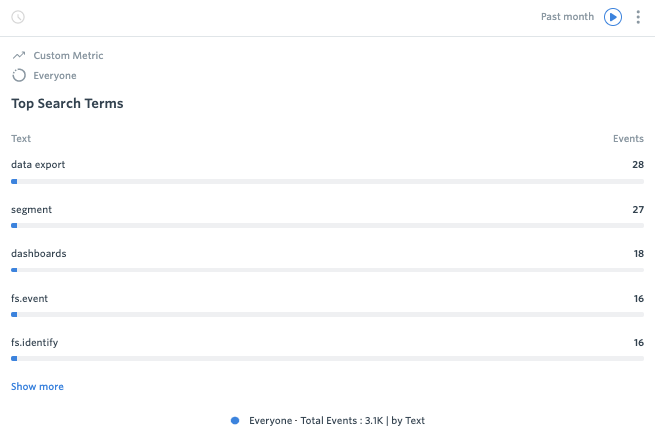Screen dimensions: 655x441
Task: Click the clock icon at top left
Action: coord(18,17)
